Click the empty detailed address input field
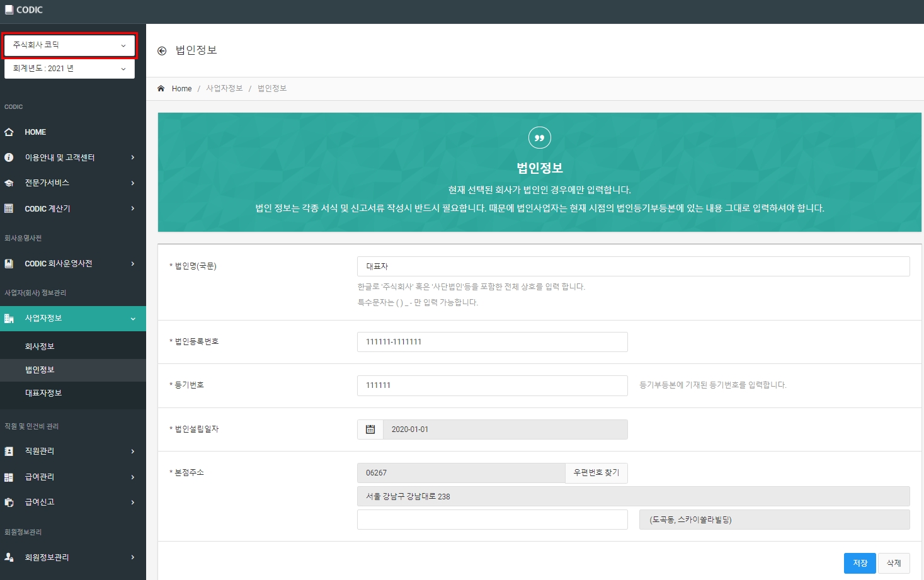Screen dimensions: 924x580 493,520
